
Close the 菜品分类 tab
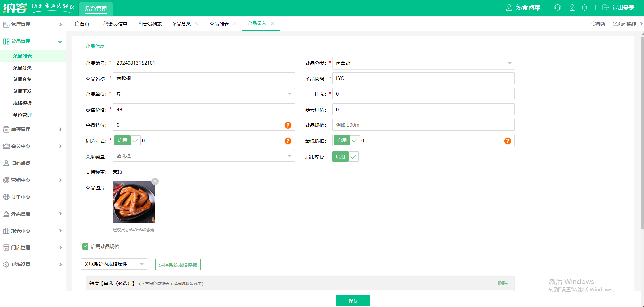coord(197,24)
